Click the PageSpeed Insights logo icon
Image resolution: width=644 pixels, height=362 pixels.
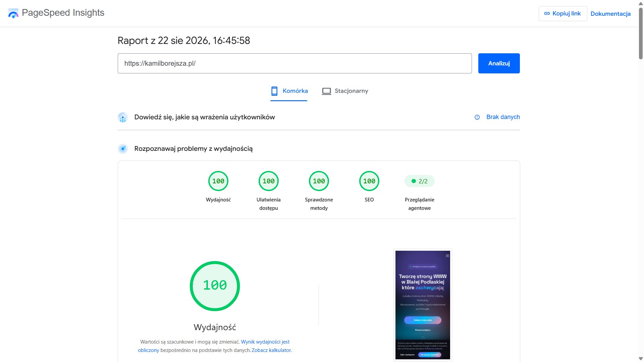coord(13,13)
